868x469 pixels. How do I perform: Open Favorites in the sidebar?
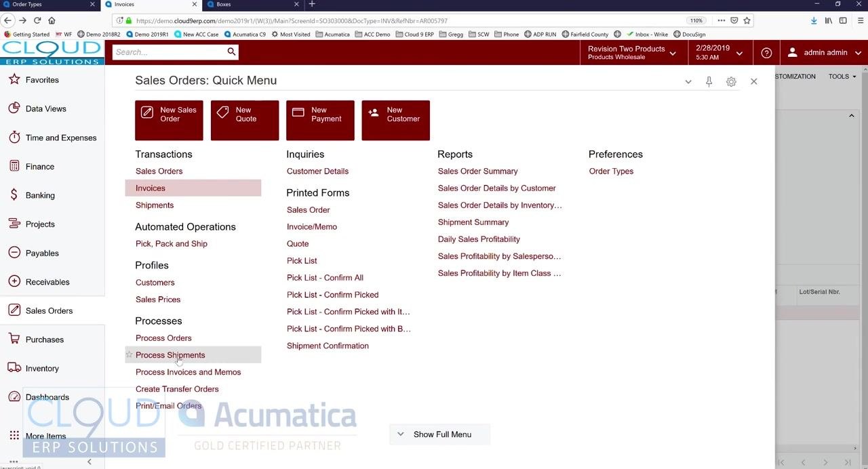[x=42, y=80]
